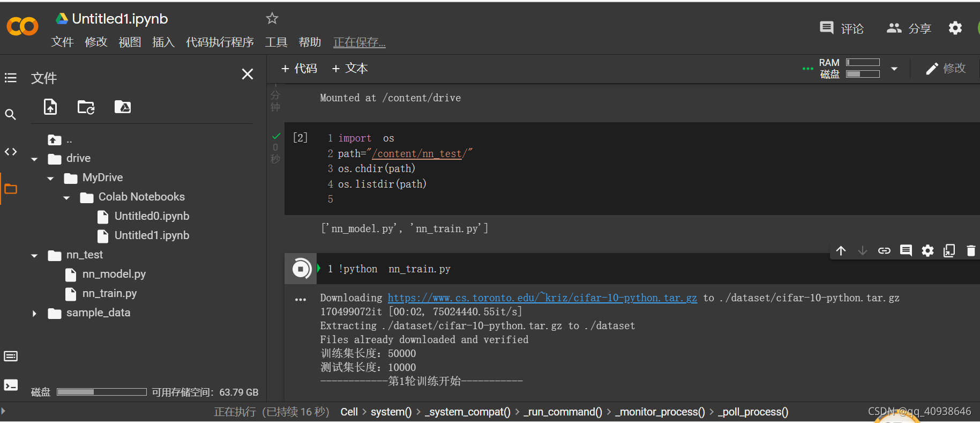Add comment to cell icon
Screen dimensions: 980x423
coord(906,250)
